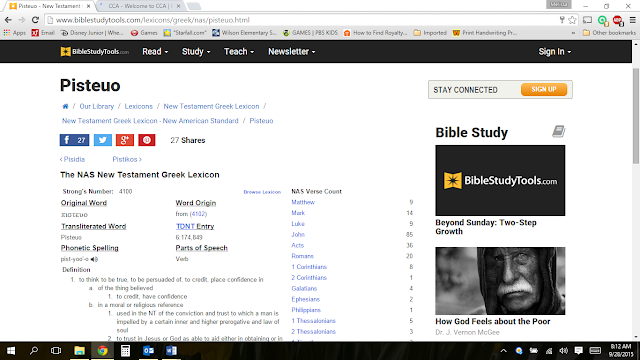Open the Starfall.com bookmark

pos(185,33)
